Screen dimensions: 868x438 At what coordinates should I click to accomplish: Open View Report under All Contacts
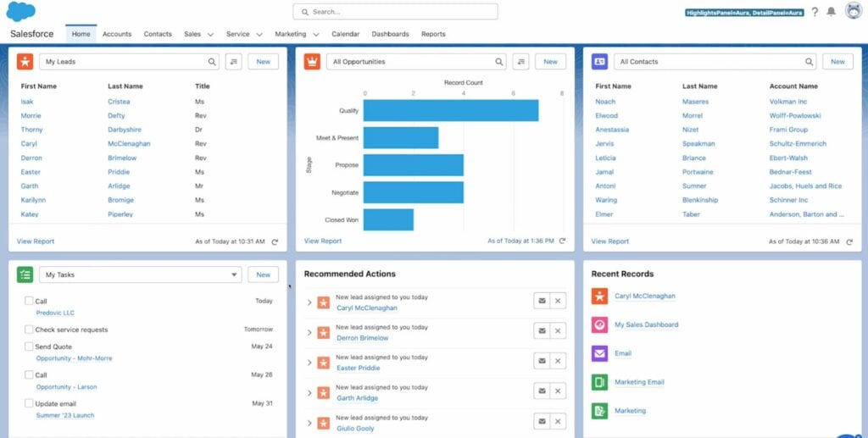610,241
